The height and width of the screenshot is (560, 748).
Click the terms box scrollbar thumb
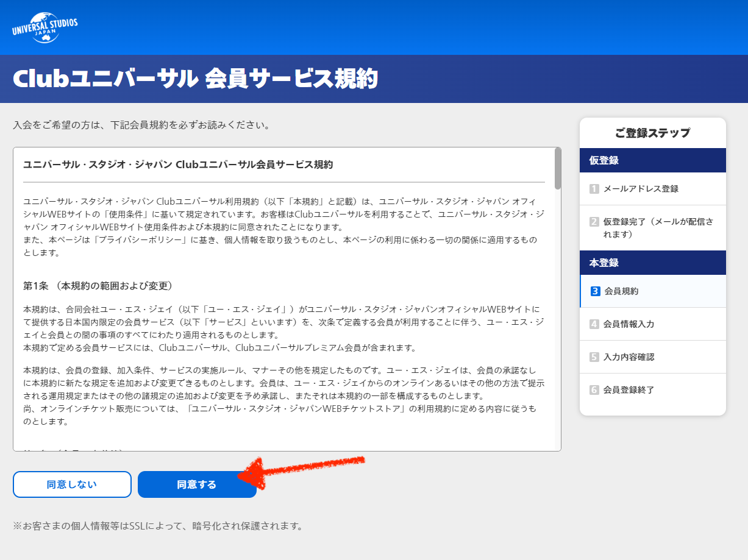coord(558,168)
